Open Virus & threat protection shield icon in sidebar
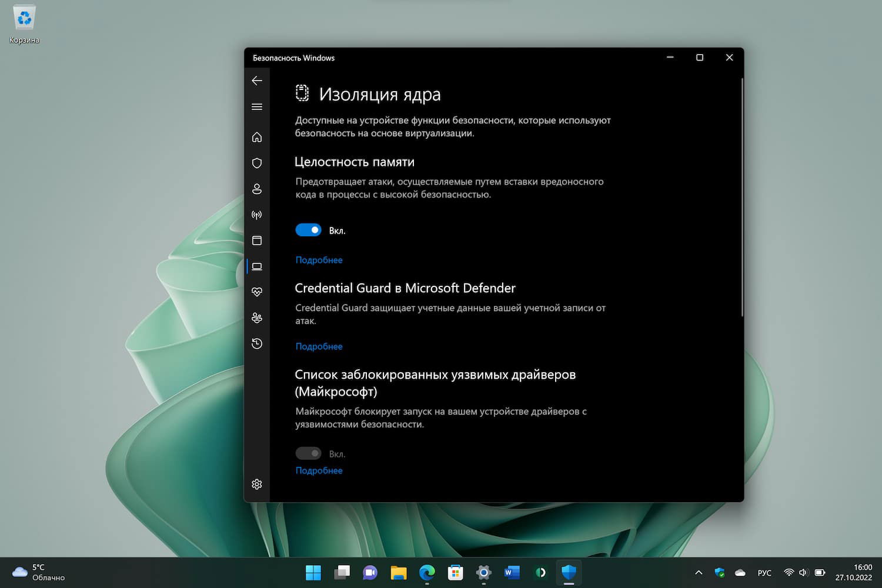 257,163
